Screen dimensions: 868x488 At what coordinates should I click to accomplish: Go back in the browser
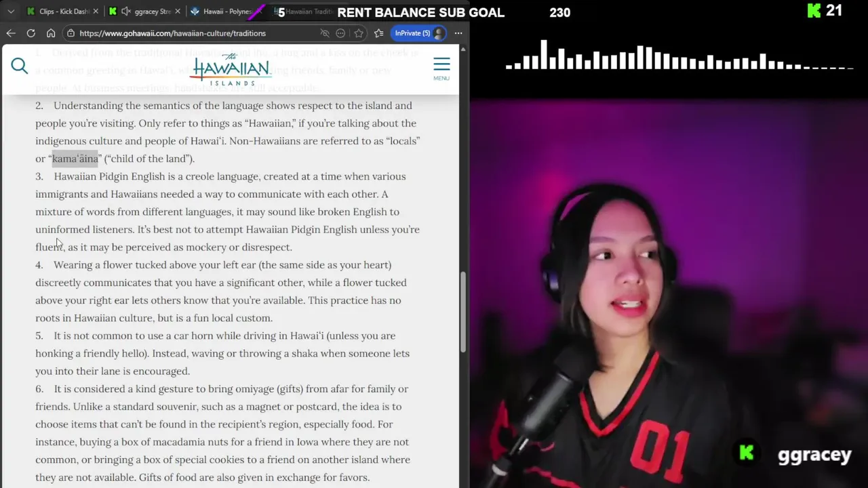pyautogui.click(x=11, y=33)
